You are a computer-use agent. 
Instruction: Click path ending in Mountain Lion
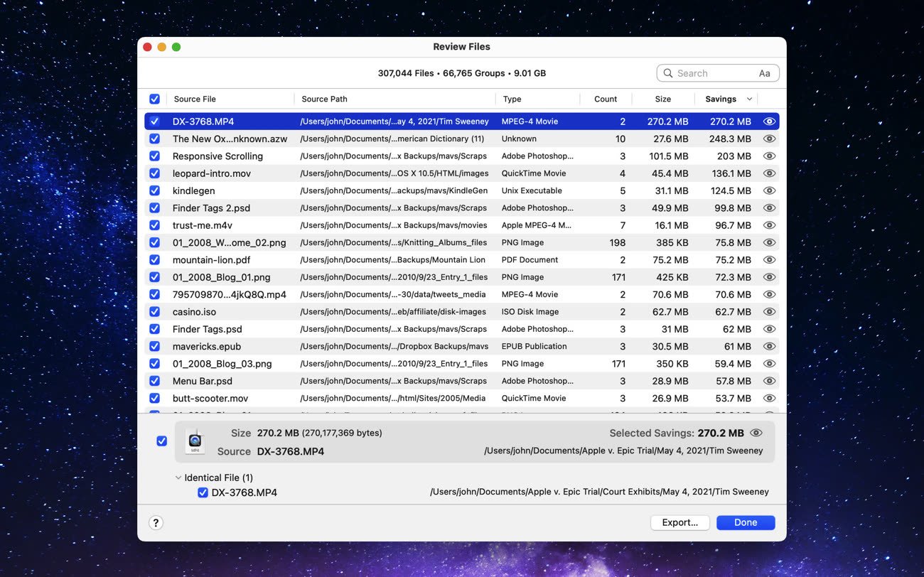click(392, 260)
